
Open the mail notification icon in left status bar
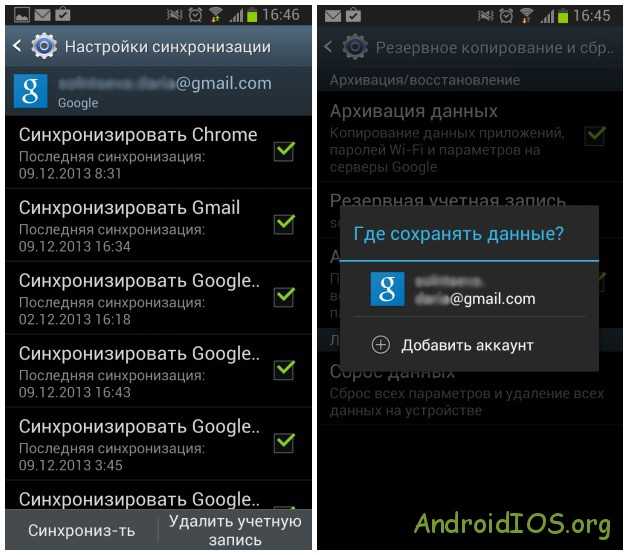(42, 16)
